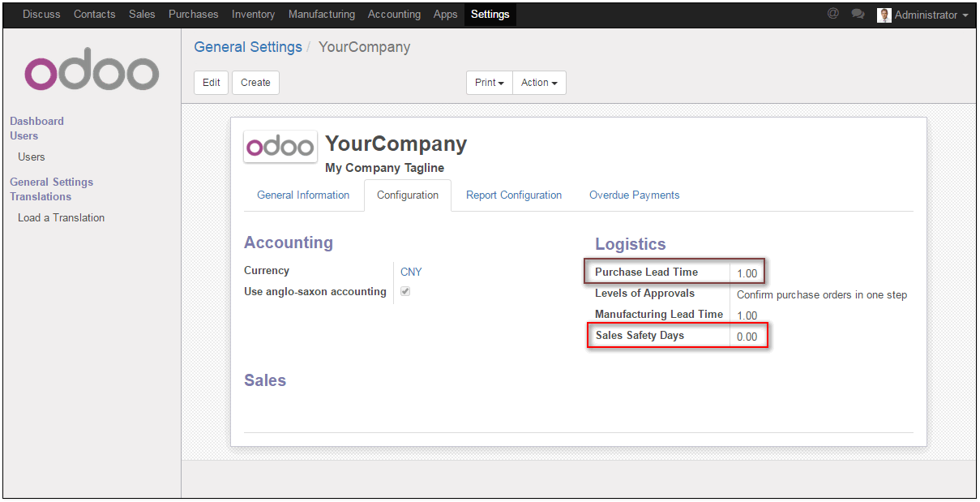The height and width of the screenshot is (502, 980).
Task: Switch to the Report Configuration tab
Action: 514,195
